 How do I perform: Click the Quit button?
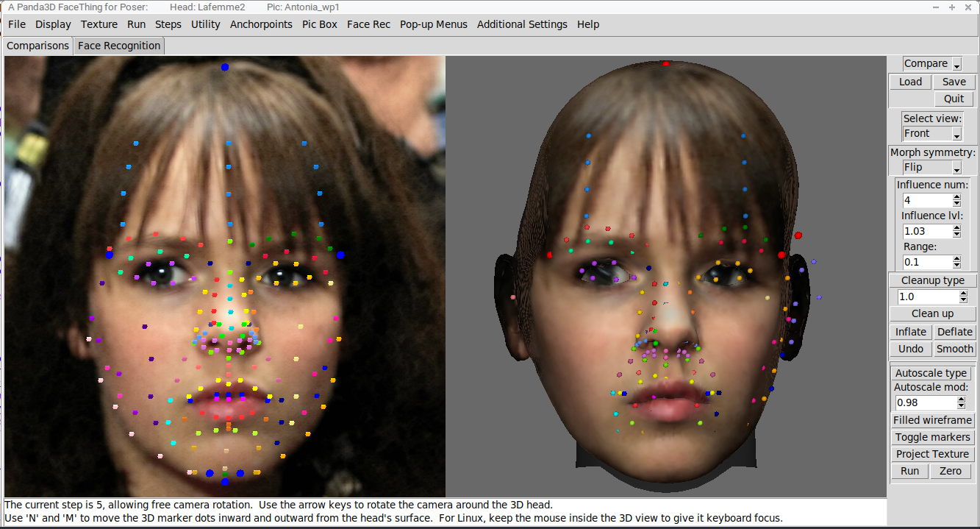tap(954, 99)
